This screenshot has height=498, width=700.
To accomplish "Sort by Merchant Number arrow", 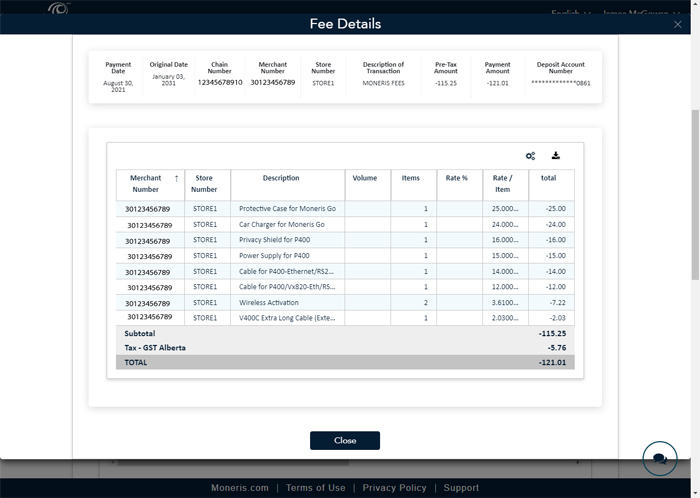I will pyautogui.click(x=176, y=178).
